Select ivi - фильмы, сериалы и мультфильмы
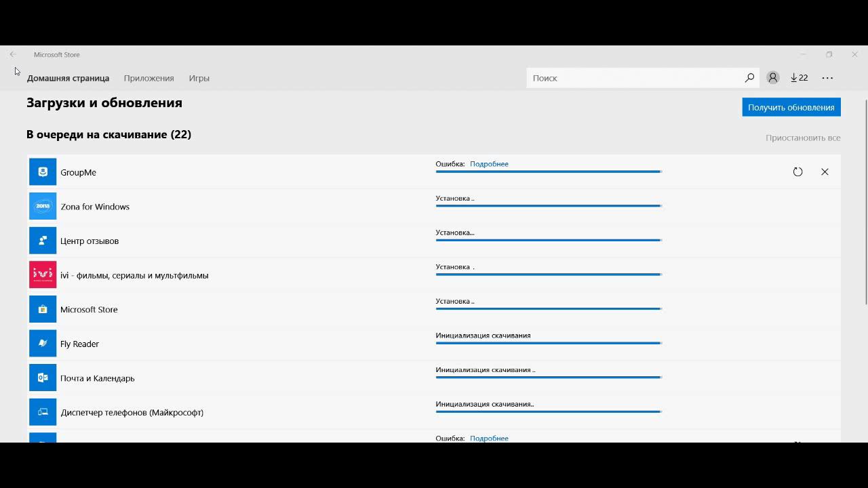Viewport: 868px width, 488px height. [134, 275]
